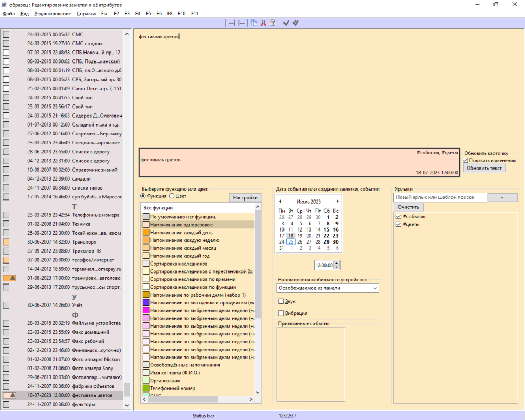The height and width of the screenshot is (420, 525).
Task: Click the first arrow-to-bar toolbar icon
Action: pos(232,23)
